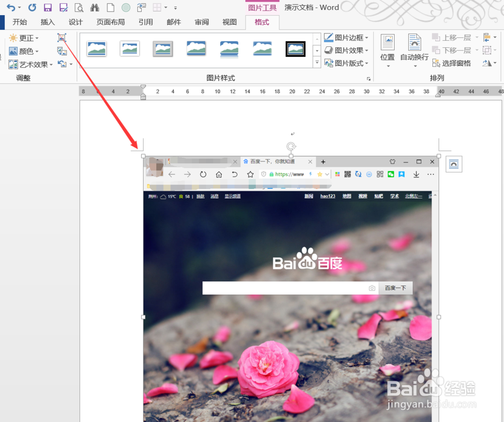Viewport: 504px width, 422px height.
Task: Expand the full picture styles gallery
Action: 317,62
